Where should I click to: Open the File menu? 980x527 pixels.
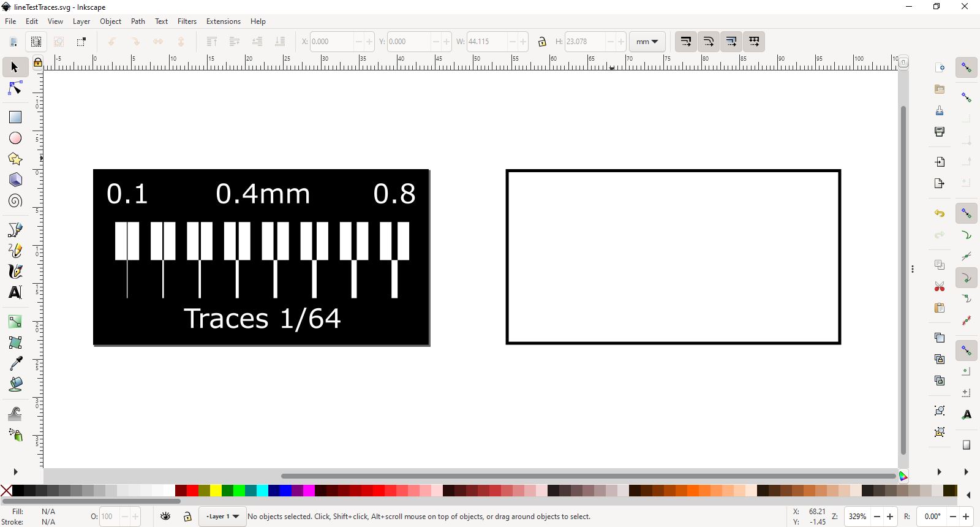tap(10, 21)
